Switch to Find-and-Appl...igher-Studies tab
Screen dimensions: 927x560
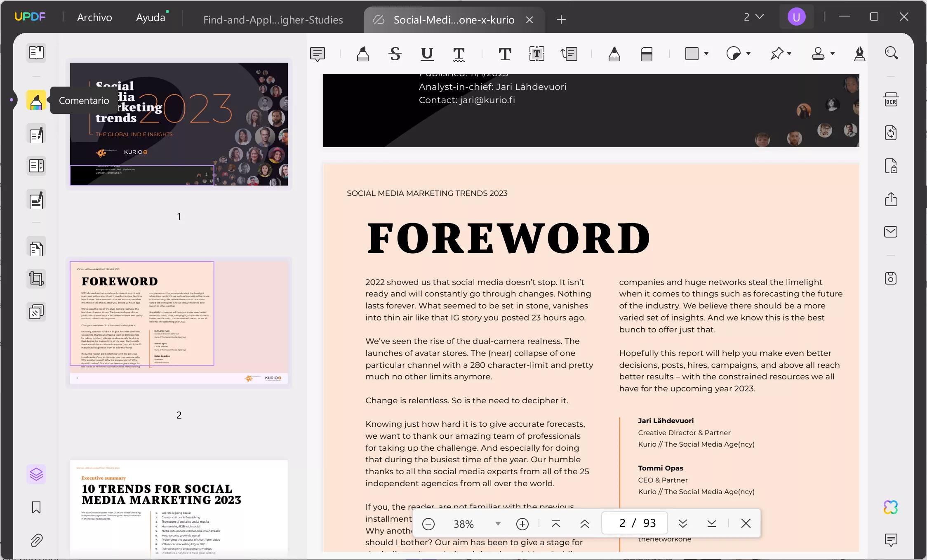(x=273, y=20)
